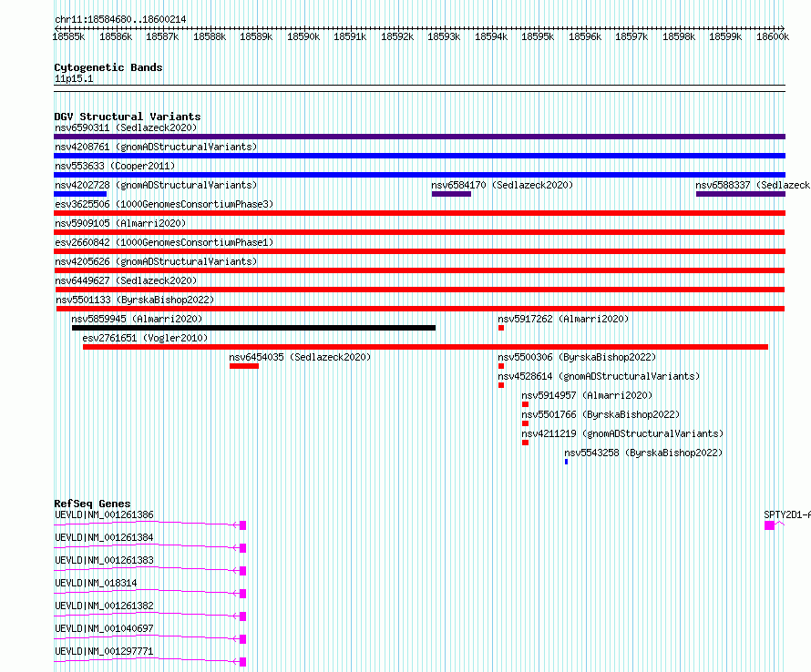
Task: Open the nsv4208761 (gnomADStructuralVariants) label
Action: [156, 147]
